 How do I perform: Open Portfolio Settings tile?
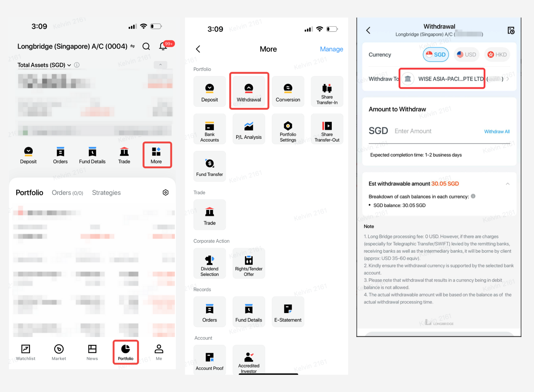tap(288, 129)
